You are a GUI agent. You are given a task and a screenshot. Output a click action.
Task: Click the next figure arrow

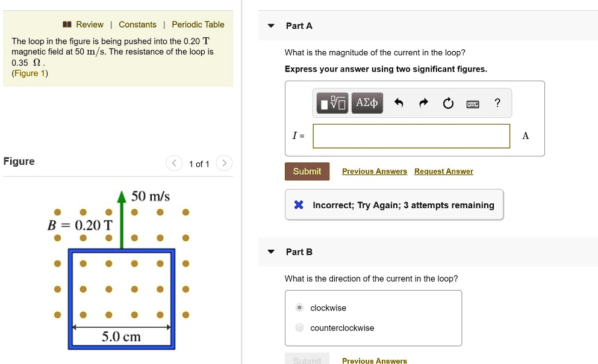coord(223,163)
